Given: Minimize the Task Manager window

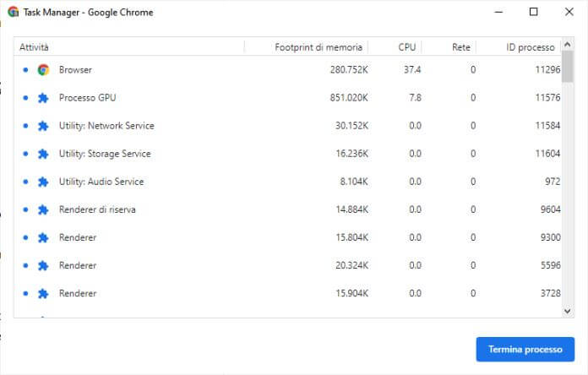Looking at the screenshot, I should (498, 12).
